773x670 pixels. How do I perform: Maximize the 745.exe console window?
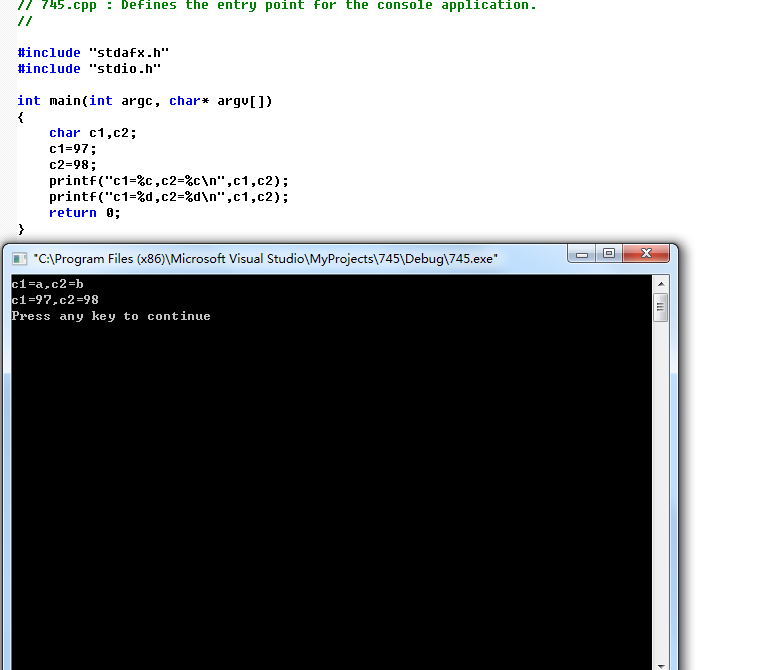coord(609,253)
